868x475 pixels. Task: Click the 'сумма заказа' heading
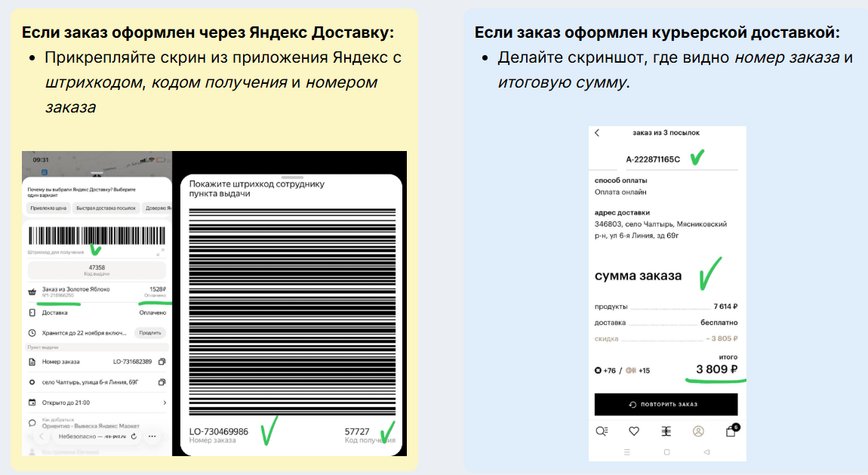click(x=639, y=276)
